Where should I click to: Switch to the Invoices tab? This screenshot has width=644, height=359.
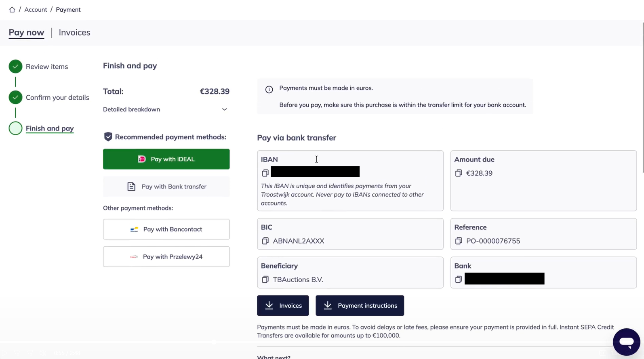click(x=74, y=32)
